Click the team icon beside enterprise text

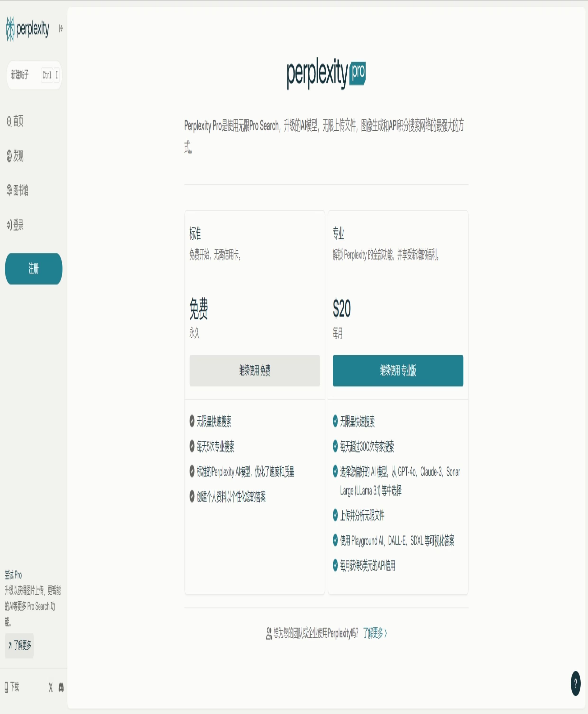coord(269,633)
